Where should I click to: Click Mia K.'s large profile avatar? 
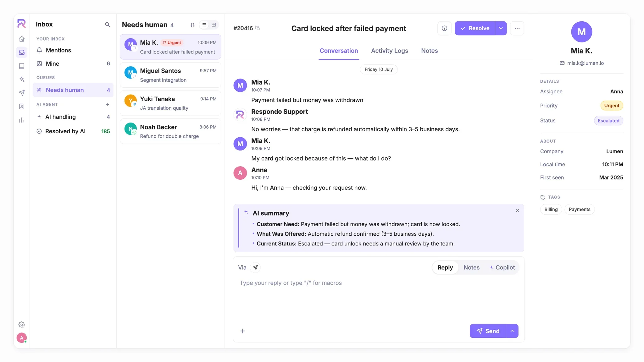tap(581, 32)
